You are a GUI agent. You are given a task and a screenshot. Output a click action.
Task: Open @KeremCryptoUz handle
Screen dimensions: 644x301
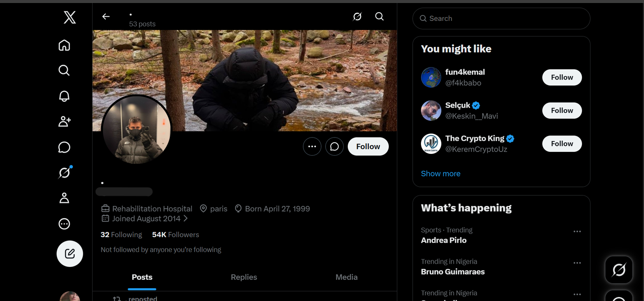click(476, 149)
